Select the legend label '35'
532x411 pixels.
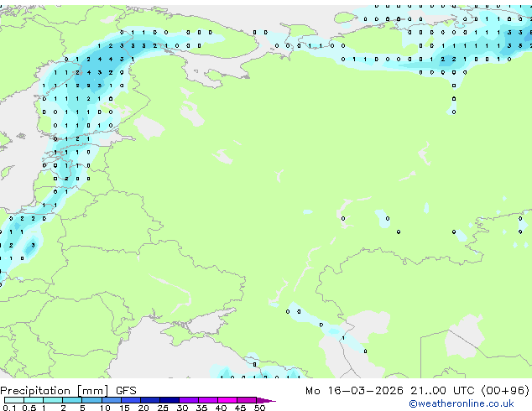tap(201, 408)
